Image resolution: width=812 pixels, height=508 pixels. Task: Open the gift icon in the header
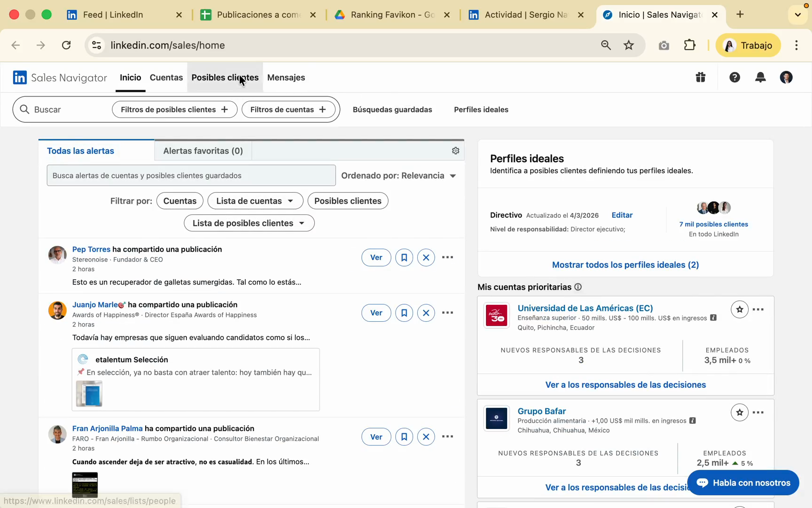click(x=701, y=77)
